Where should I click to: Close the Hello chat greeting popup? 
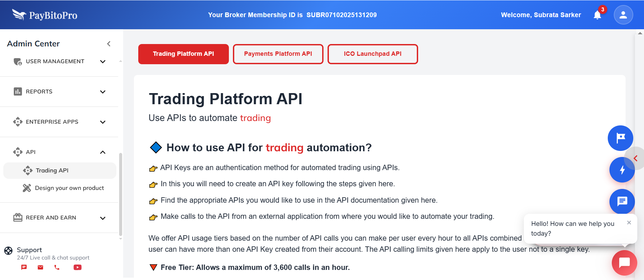[x=629, y=223]
